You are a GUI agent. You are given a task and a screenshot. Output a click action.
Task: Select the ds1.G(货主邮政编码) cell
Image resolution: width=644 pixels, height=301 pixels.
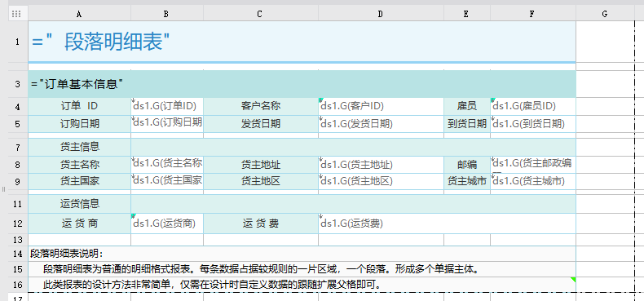click(x=532, y=165)
